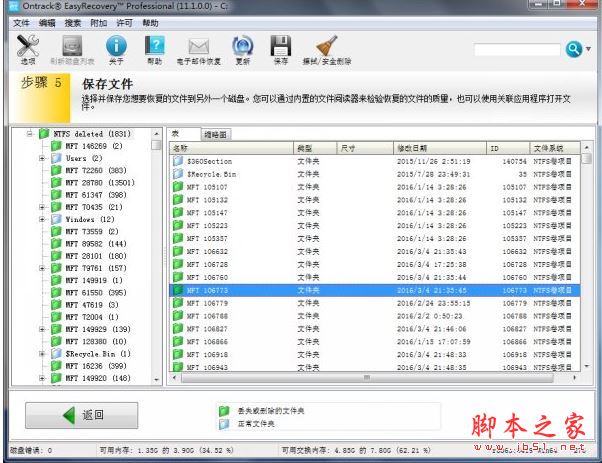Image resolution: width=602 pixels, height=463 pixels.
Task: Sort by the 类型 type column header
Action: point(315,148)
